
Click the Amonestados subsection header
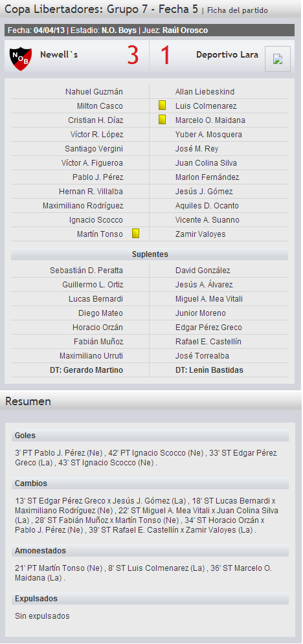pyautogui.click(x=150, y=551)
